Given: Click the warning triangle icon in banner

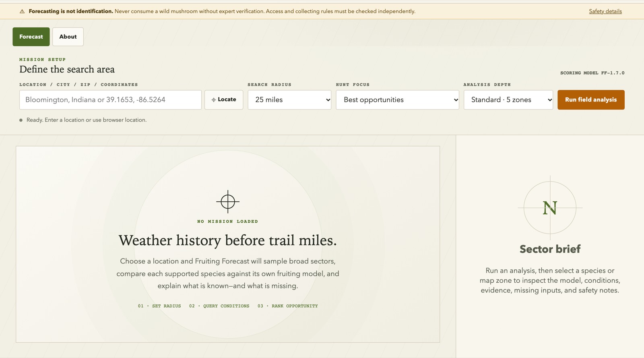Looking at the screenshot, I should point(22,11).
